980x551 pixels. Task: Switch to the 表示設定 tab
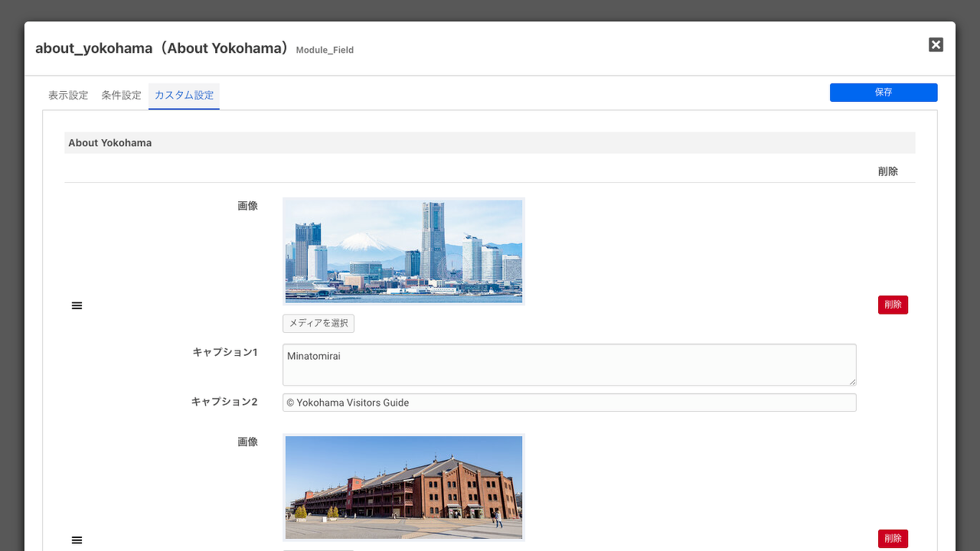pos(68,96)
